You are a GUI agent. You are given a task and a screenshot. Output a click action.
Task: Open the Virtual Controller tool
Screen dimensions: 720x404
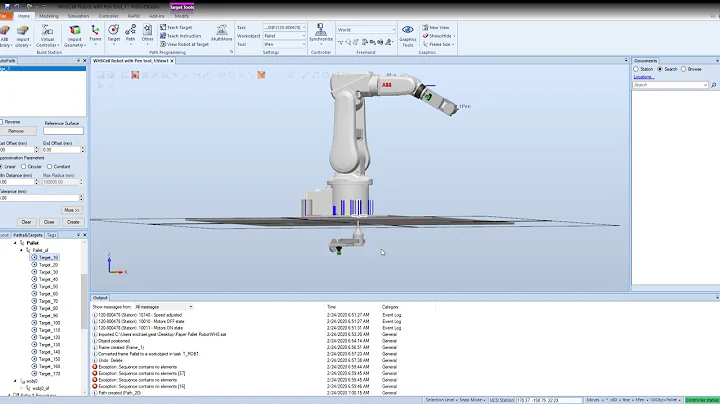47,36
